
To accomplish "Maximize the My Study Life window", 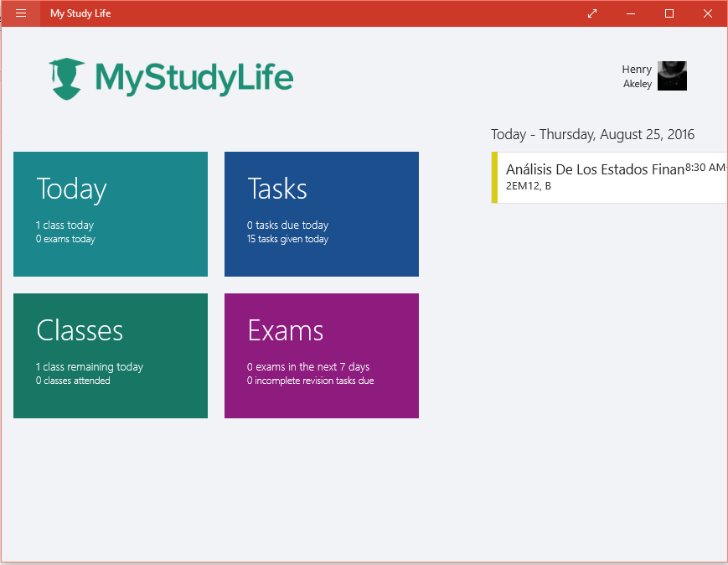I will click(x=669, y=13).
